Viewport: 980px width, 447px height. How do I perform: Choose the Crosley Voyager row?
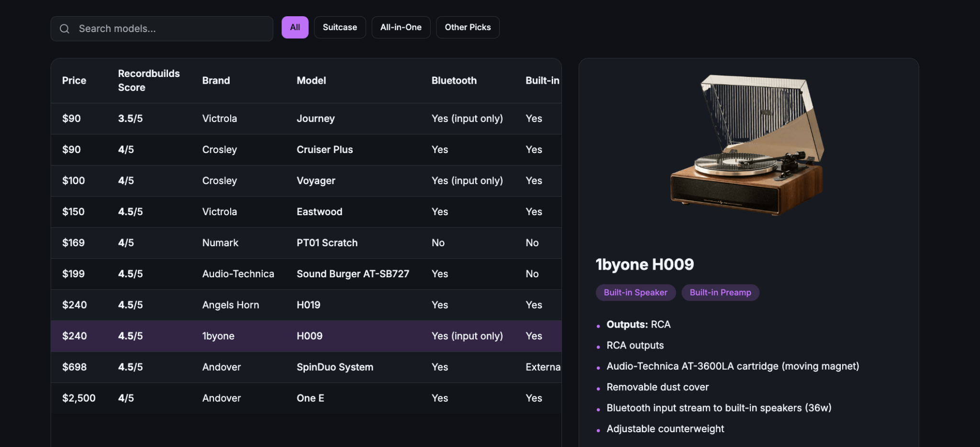point(306,181)
